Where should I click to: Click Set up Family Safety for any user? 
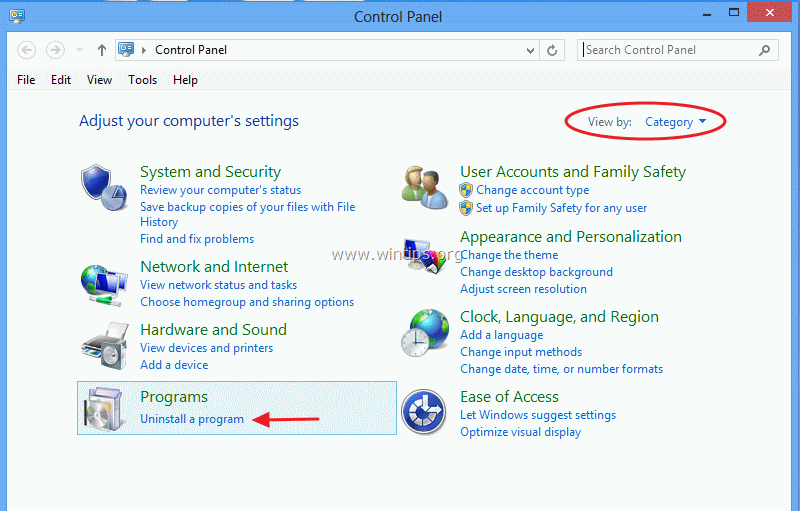[561, 208]
